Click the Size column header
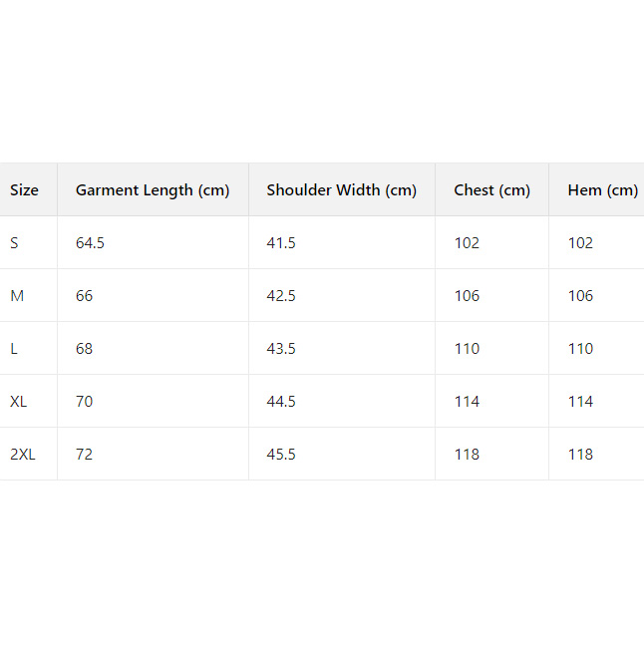644x645 pixels. (25, 190)
